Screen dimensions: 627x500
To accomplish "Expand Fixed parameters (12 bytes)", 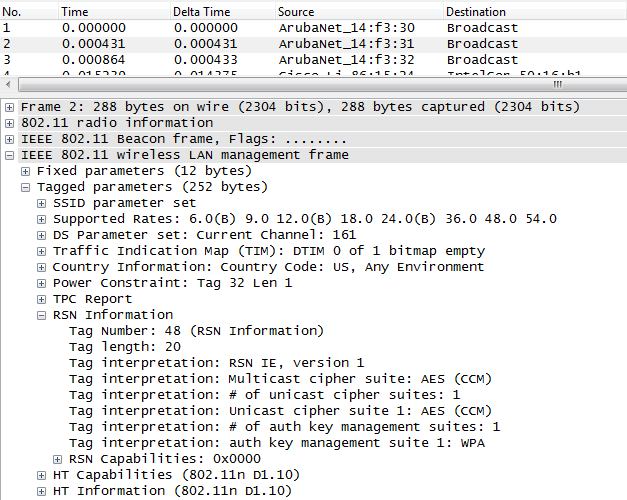I will point(26,171).
